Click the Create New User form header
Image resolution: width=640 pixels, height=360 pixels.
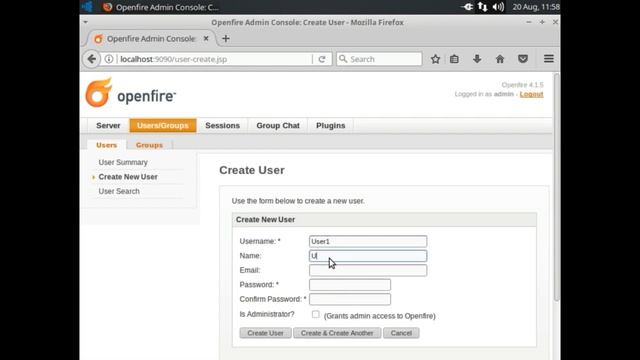[384, 220]
